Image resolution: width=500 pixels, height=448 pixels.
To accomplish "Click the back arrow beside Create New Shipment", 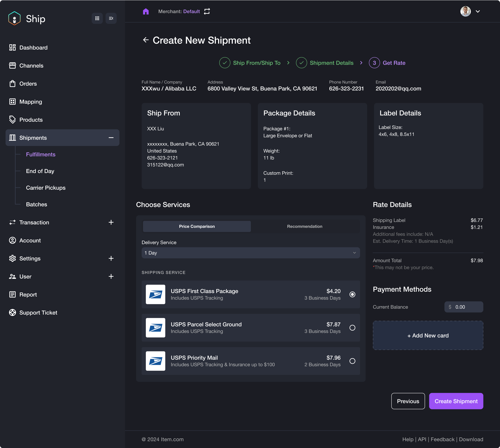I will 146,40.
